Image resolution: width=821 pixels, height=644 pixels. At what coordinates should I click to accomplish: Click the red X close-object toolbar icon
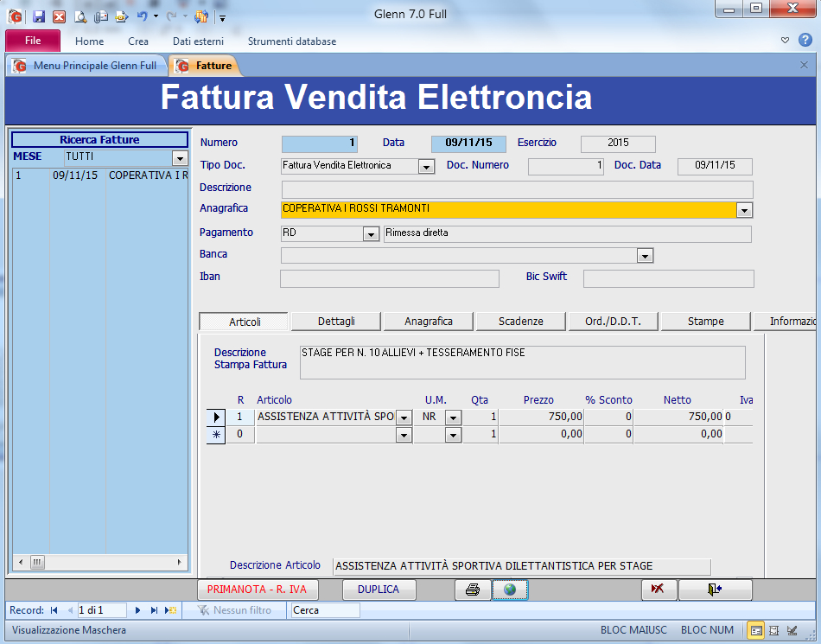(59, 16)
